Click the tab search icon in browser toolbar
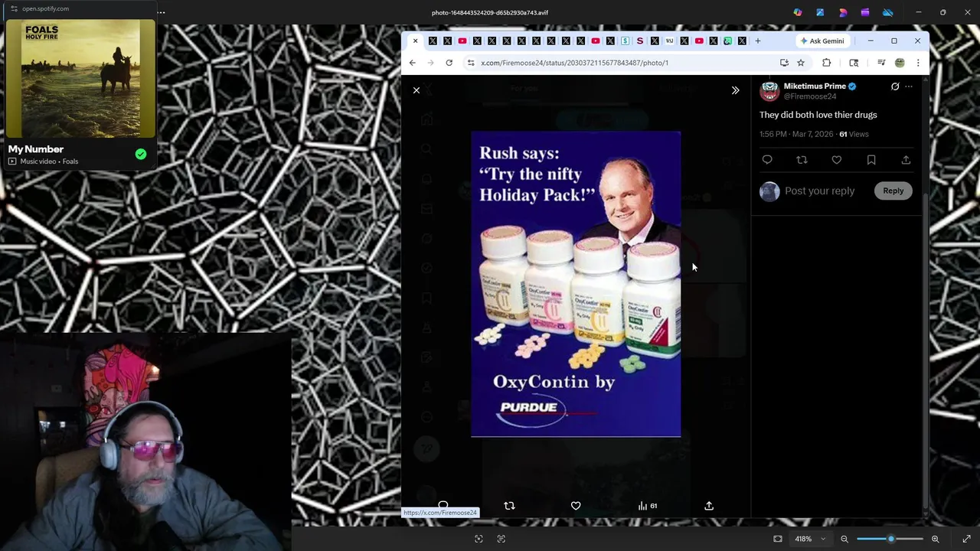 point(854,63)
